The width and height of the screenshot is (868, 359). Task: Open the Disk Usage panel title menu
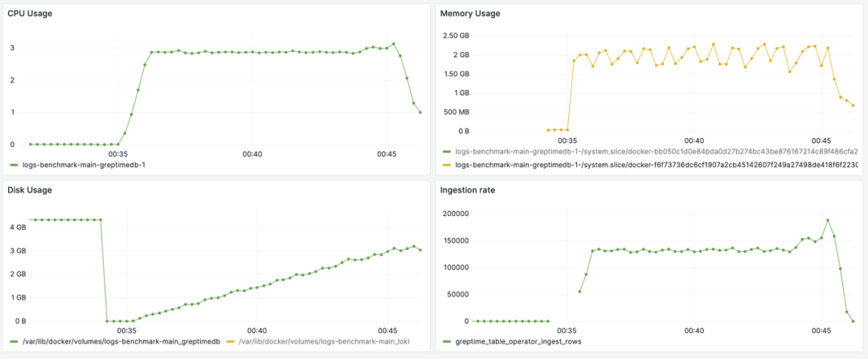(x=31, y=190)
